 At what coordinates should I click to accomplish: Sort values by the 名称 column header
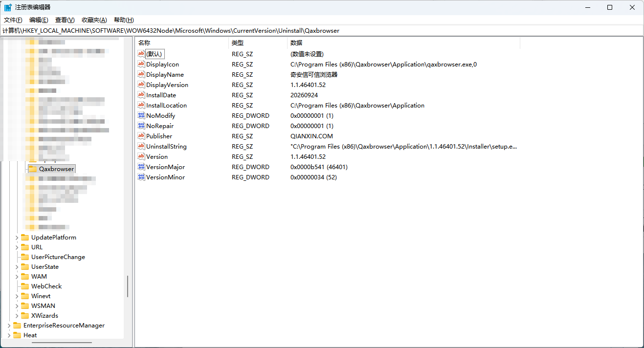coord(182,43)
